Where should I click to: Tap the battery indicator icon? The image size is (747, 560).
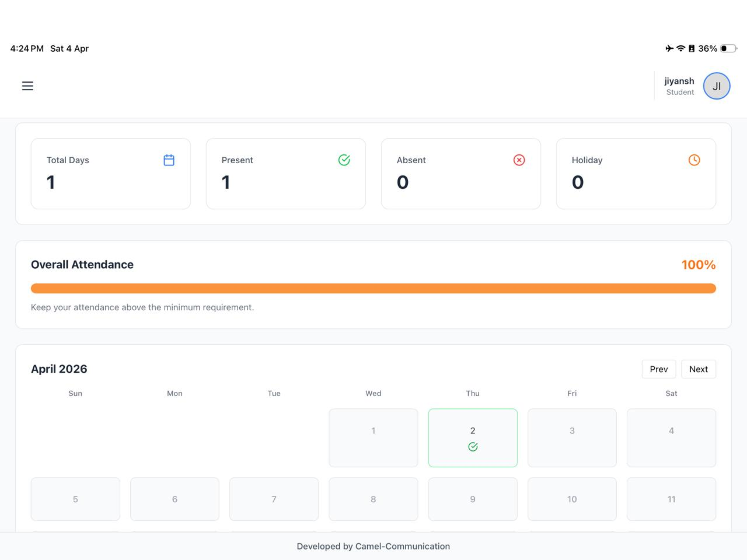pyautogui.click(x=729, y=49)
